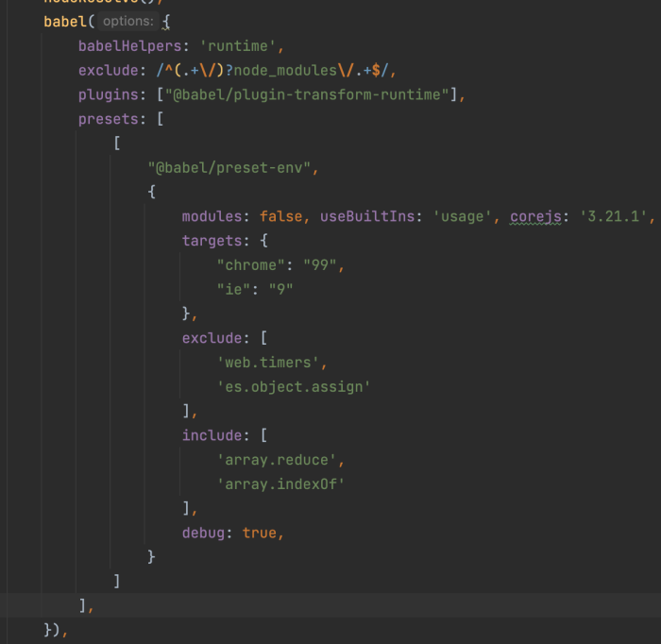Viewport: 661px width, 644px height.
Task: Click the "9" ie version value
Action: coord(280,290)
